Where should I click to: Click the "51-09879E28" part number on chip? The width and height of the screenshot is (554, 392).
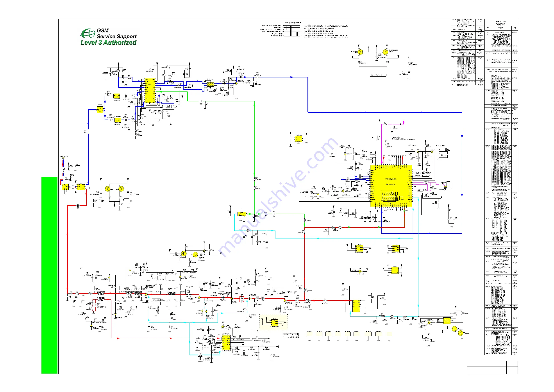[x=390, y=185]
